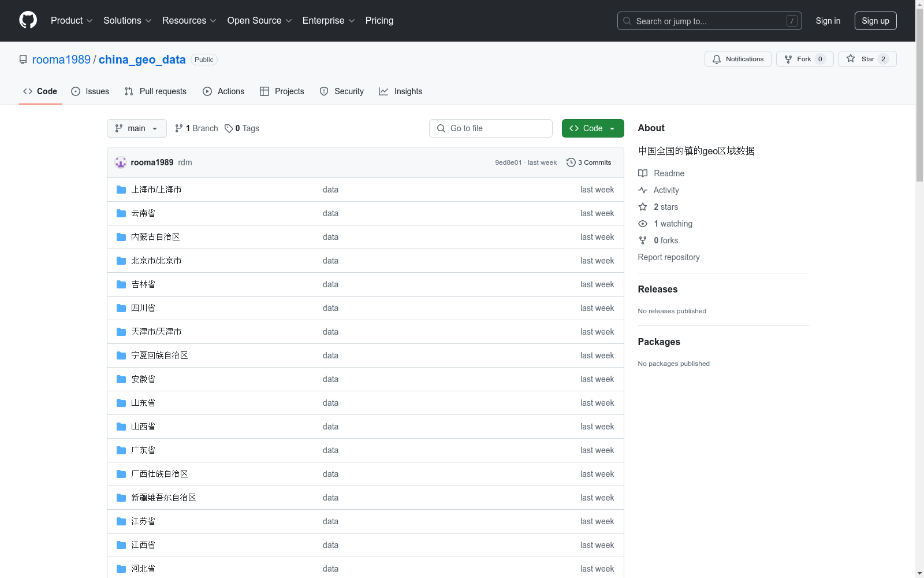
Task: Click the folder icon for 广东省
Action: tap(121, 450)
